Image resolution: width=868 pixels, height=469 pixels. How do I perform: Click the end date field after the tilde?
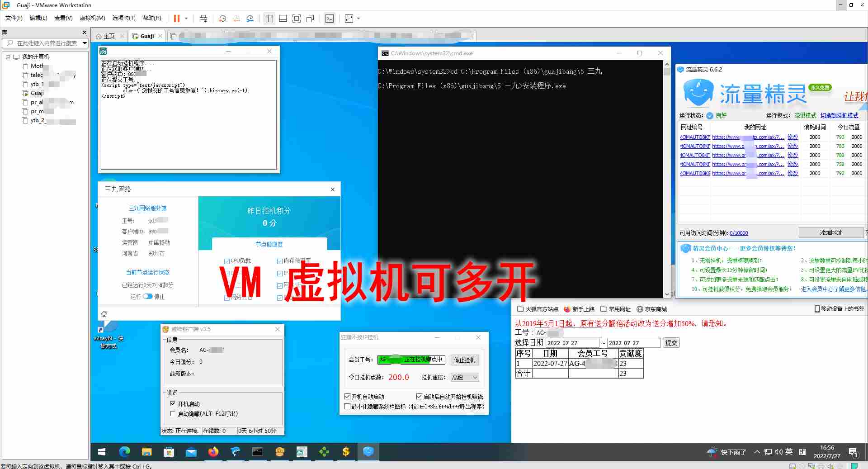pyautogui.click(x=634, y=343)
